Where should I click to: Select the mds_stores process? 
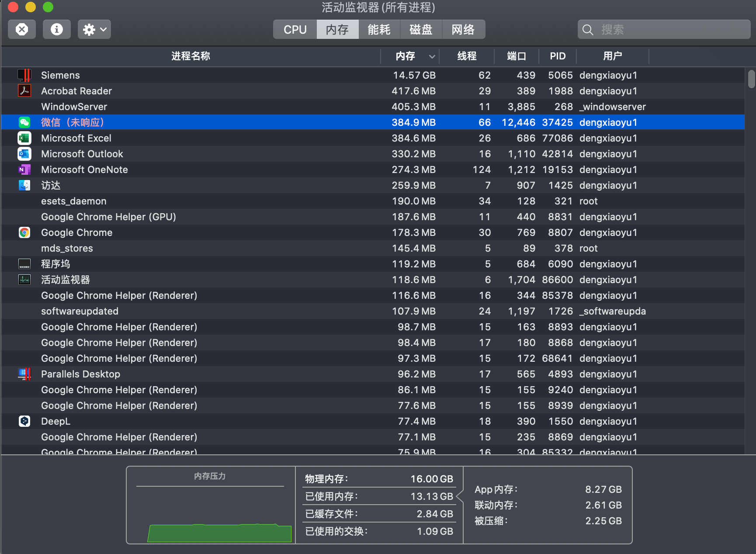[373, 248]
